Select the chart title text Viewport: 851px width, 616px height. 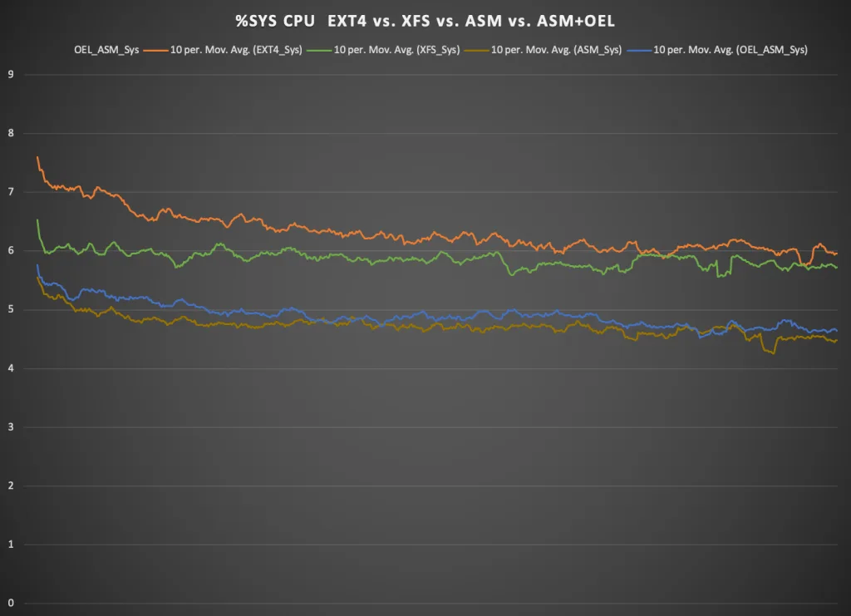425,21
